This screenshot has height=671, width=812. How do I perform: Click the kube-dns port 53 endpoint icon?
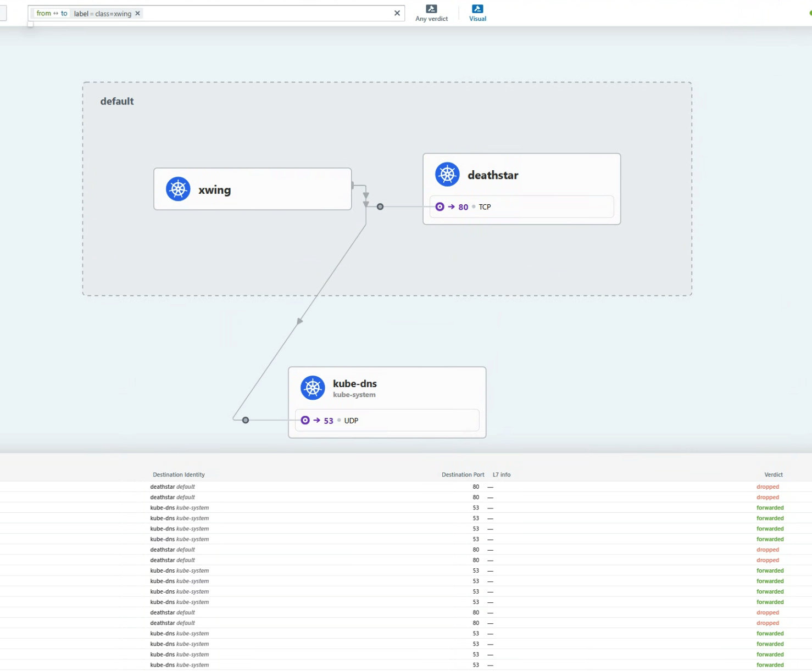[x=305, y=421]
